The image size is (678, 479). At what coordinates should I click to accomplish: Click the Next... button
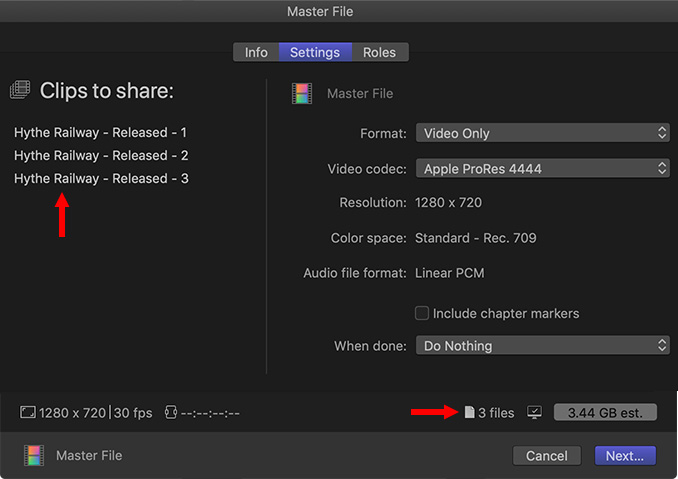pos(625,456)
